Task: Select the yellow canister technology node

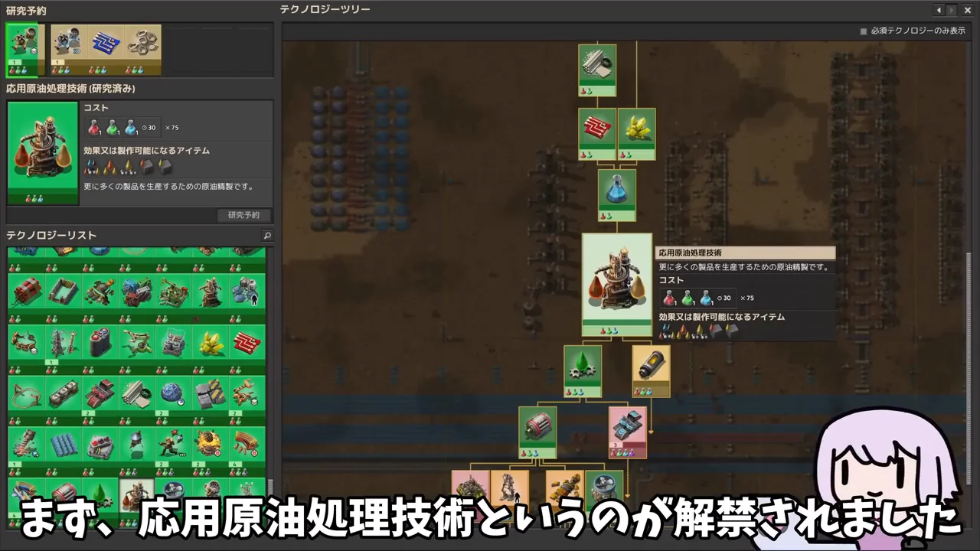Action: click(651, 371)
